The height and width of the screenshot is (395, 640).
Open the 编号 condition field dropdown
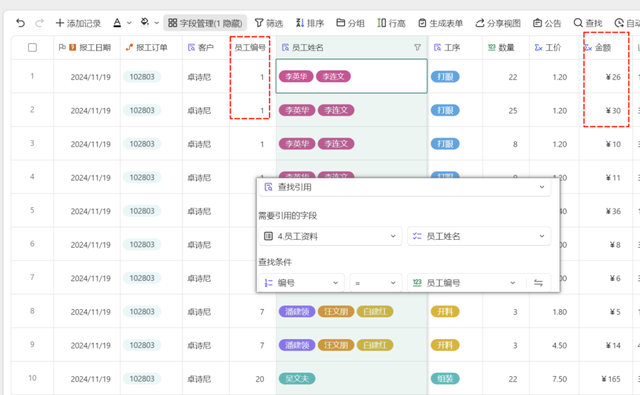click(x=301, y=283)
